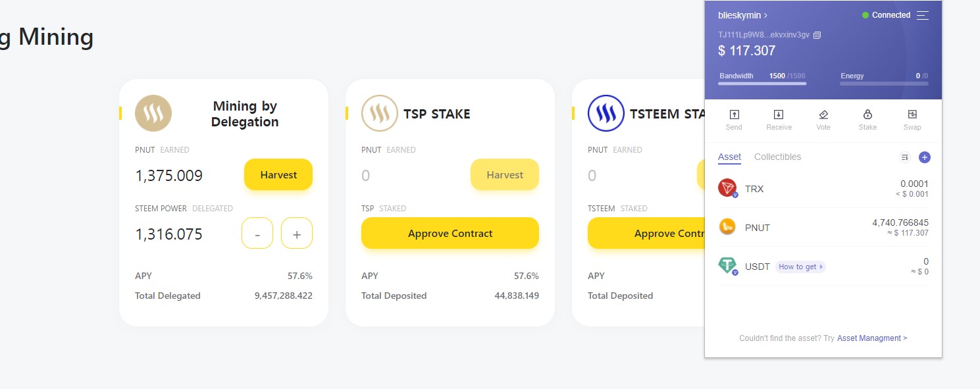980x389 pixels.
Task: Click the Bandwidth progress bar
Action: pyautogui.click(x=762, y=84)
